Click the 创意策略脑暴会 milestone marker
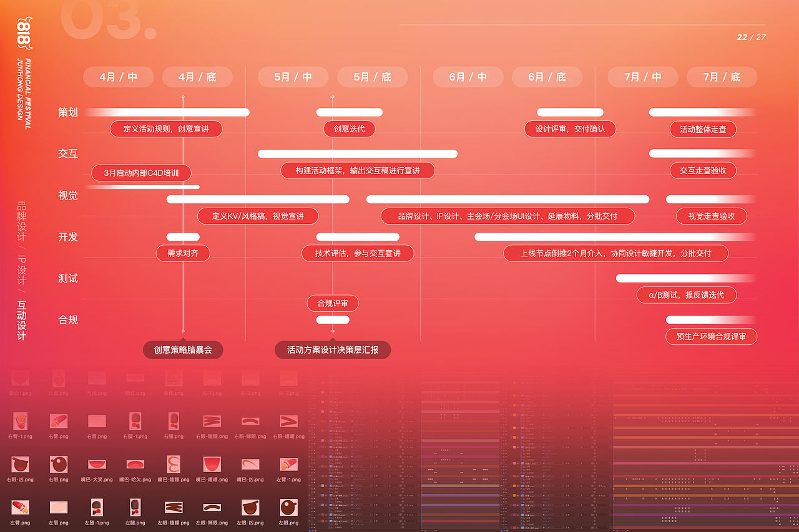Image resolution: width=799 pixels, height=532 pixels. [x=183, y=350]
